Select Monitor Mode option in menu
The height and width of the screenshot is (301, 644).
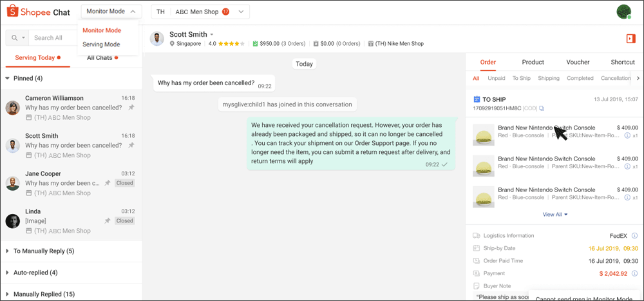coord(102,30)
